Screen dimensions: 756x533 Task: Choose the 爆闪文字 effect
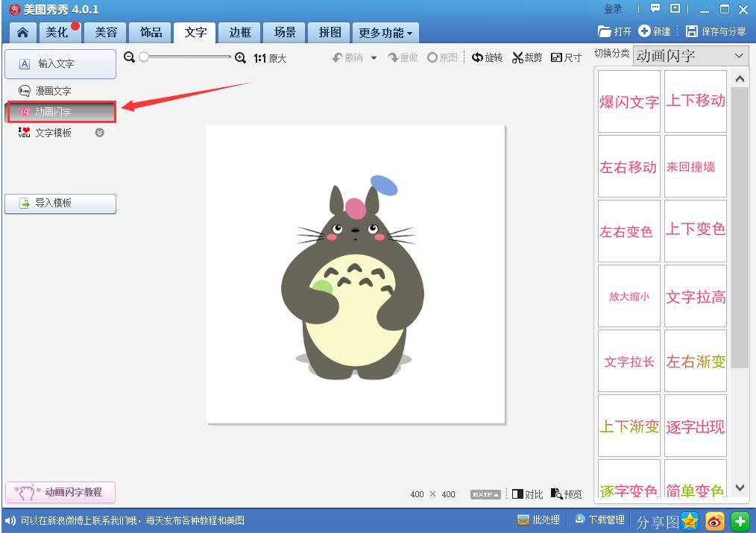(x=629, y=101)
